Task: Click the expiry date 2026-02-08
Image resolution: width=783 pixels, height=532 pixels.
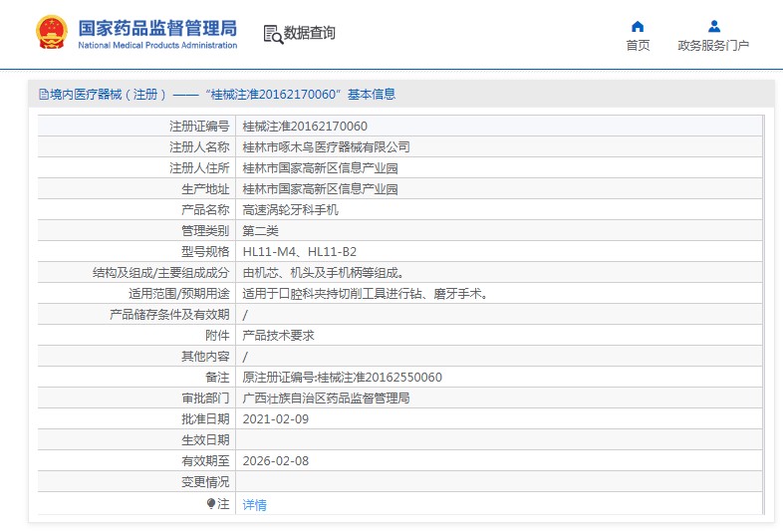Action: (274, 461)
